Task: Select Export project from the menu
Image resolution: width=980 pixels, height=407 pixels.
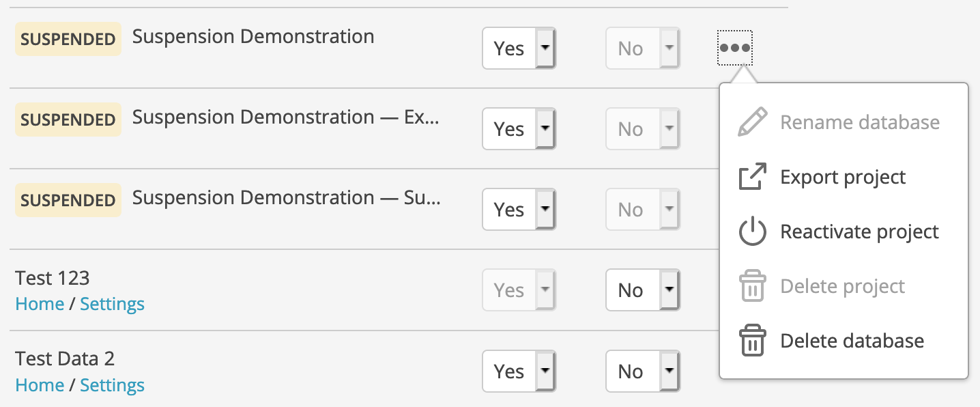Action: (x=843, y=176)
